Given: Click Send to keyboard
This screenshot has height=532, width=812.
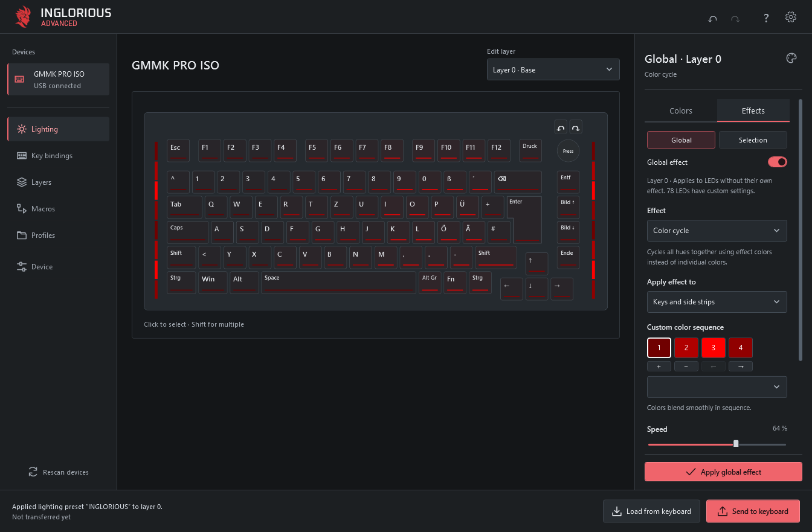Looking at the screenshot, I should pyautogui.click(x=753, y=511).
